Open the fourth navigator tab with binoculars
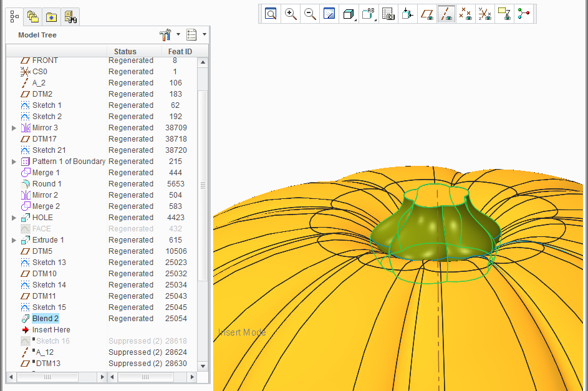 point(70,16)
